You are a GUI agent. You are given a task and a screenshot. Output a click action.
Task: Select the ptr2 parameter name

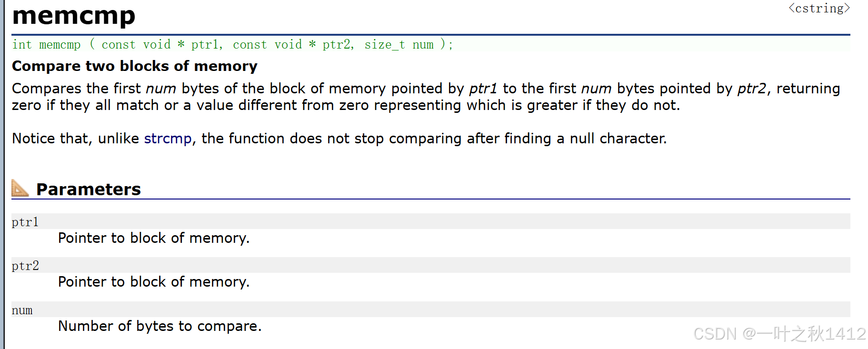click(25, 266)
